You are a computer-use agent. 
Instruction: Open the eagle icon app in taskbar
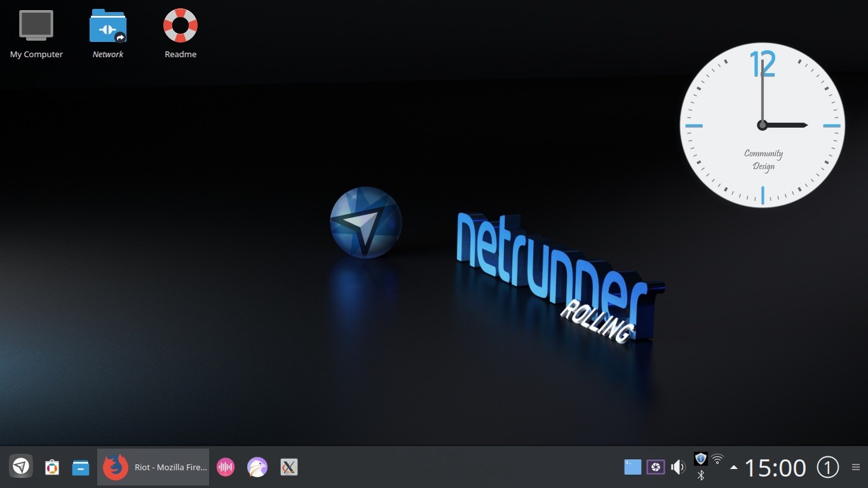[x=257, y=467]
